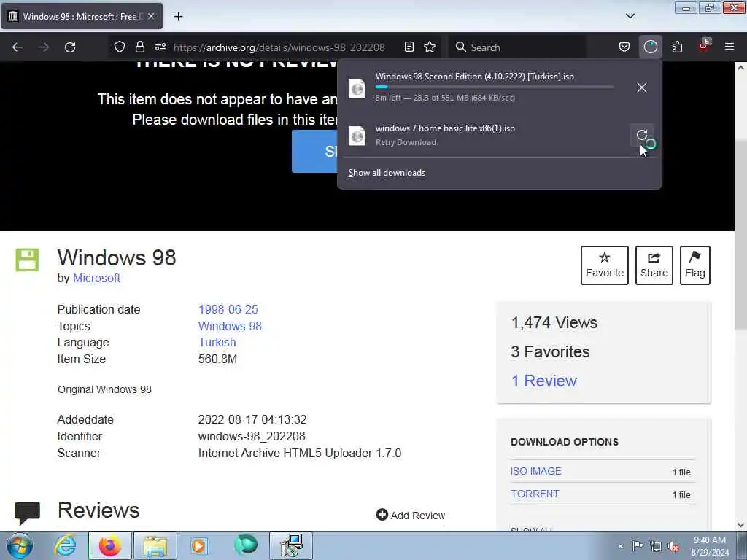This screenshot has width=747, height=560.
Task: Select the '3 Favorites' text
Action: 550,351
